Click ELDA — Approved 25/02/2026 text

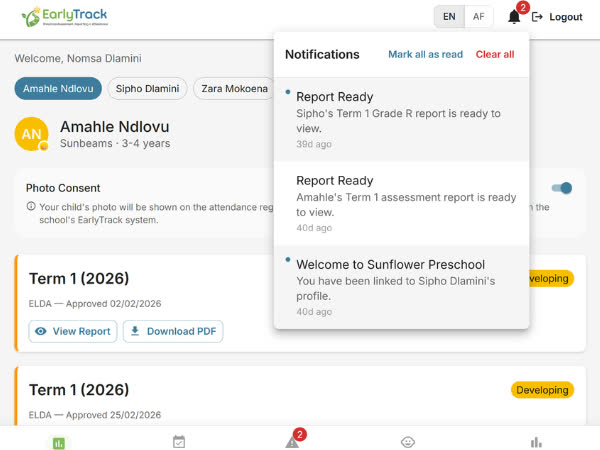[x=95, y=415]
